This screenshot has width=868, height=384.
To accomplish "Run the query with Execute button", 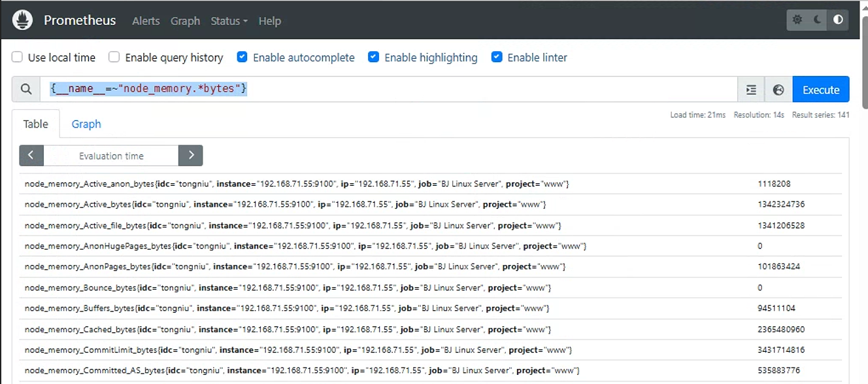I will [821, 90].
